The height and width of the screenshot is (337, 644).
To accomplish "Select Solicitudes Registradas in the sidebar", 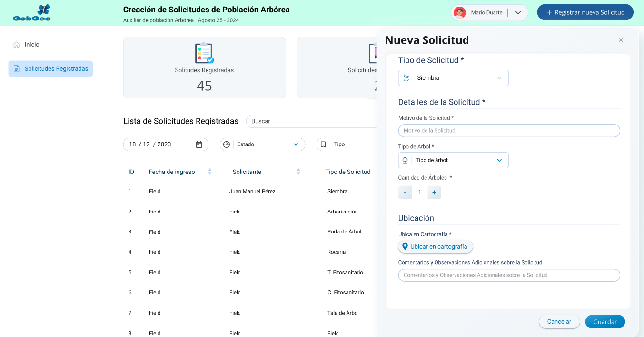I will 50,69.
